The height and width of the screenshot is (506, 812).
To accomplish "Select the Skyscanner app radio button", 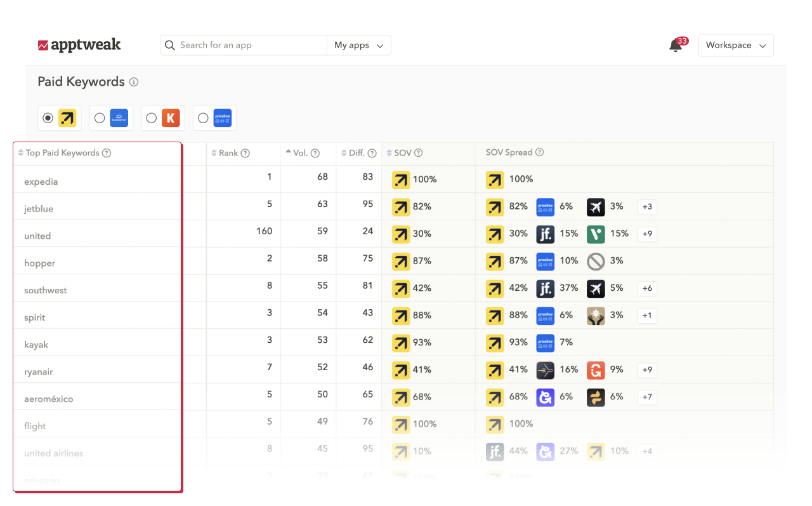I will click(x=100, y=118).
